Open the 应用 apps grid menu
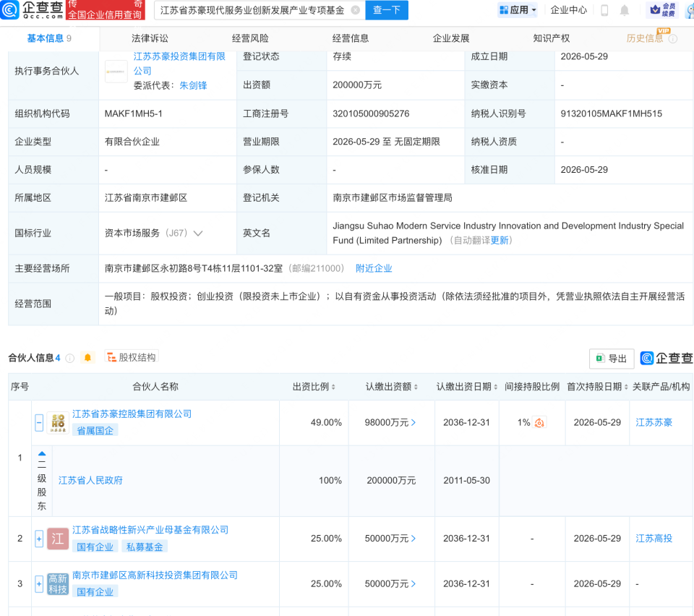The width and height of the screenshot is (694, 616). pyautogui.click(x=518, y=9)
